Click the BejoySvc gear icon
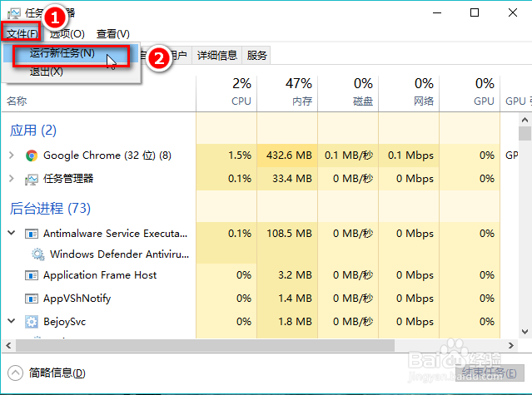Viewport: 532px width, 395px height. (x=32, y=322)
